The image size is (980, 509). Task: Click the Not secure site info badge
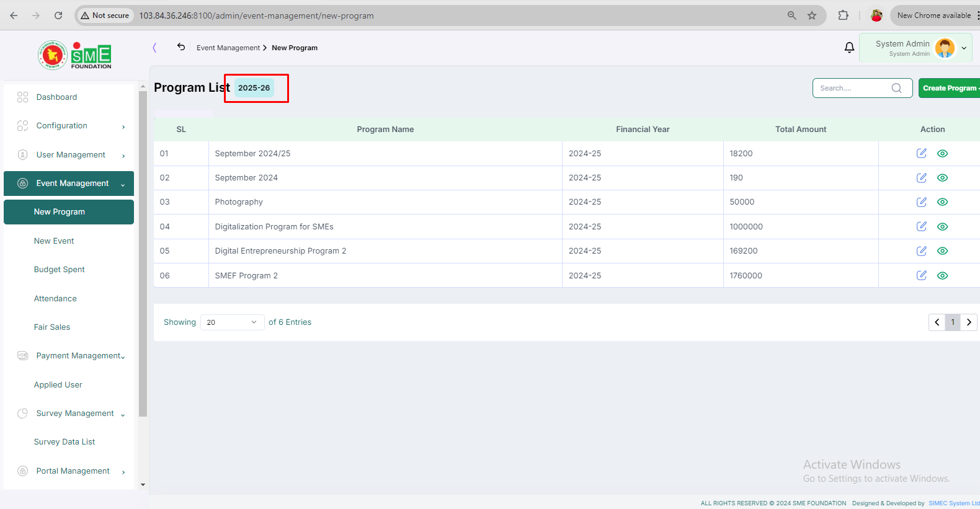[x=105, y=15]
